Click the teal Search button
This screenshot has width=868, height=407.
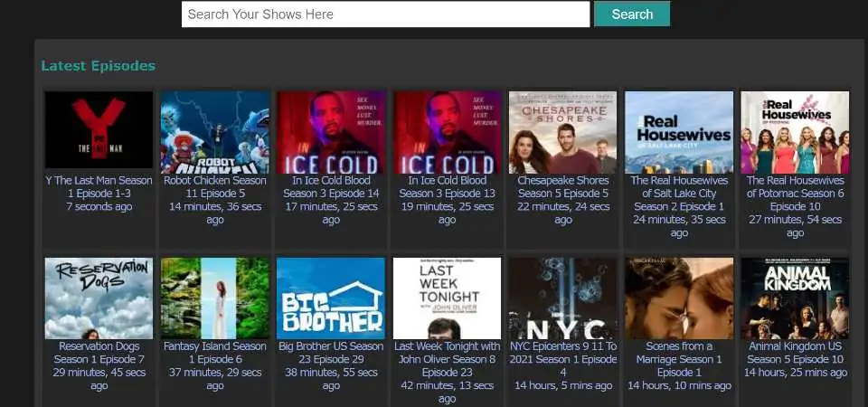coord(632,14)
